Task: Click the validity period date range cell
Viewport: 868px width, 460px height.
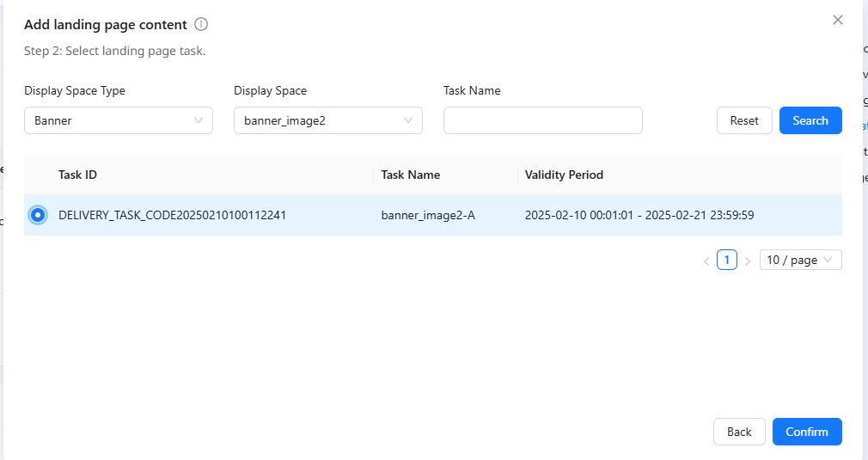Action: (639, 215)
